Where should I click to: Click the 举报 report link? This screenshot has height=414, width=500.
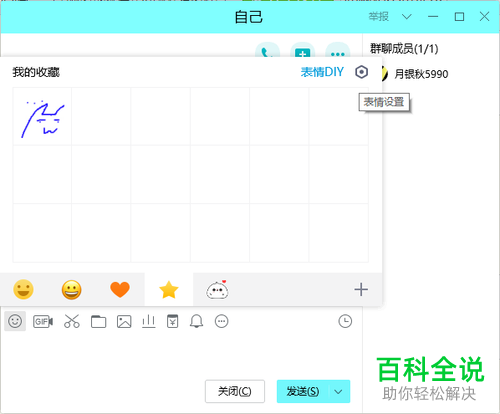point(378,16)
